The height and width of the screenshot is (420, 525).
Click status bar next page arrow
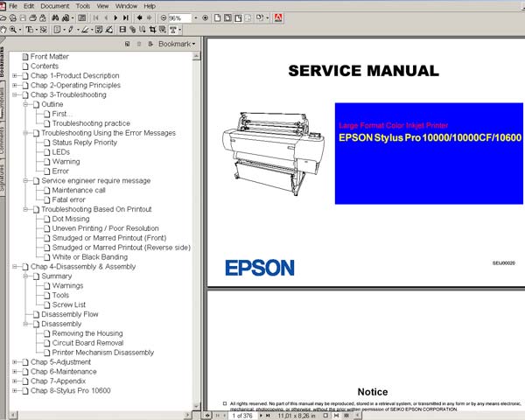[x=261, y=416]
